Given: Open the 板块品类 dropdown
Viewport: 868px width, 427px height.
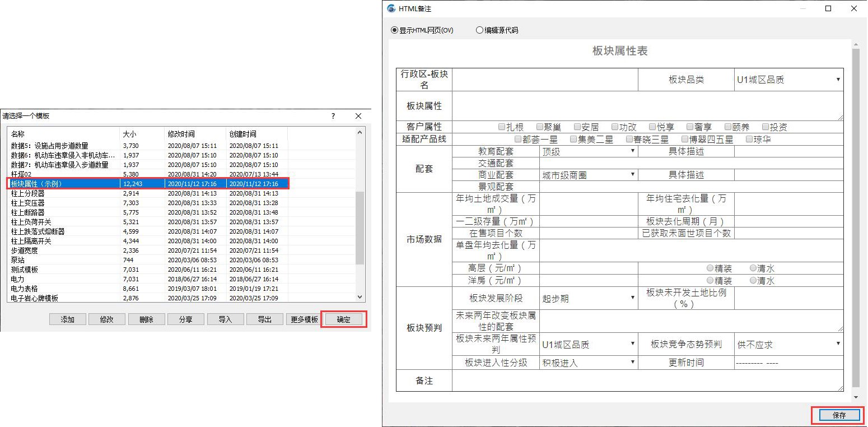Looking at the screenshot, I should pos(788,80).
